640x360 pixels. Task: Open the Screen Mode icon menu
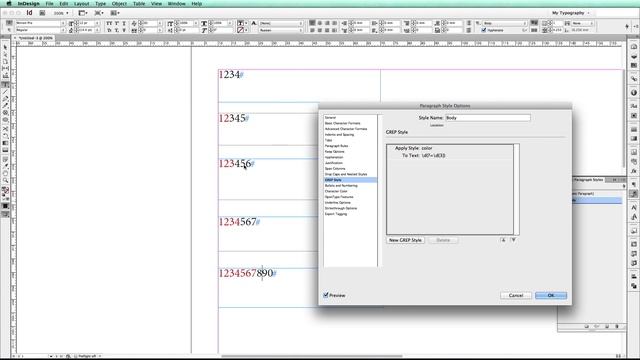pos(99,13)
